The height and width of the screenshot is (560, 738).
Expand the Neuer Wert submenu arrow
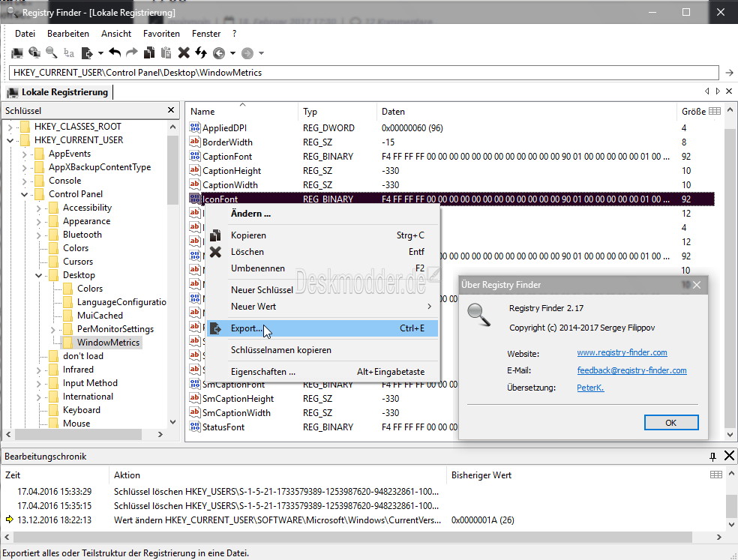pyautogui.click(x=429, y=307)
